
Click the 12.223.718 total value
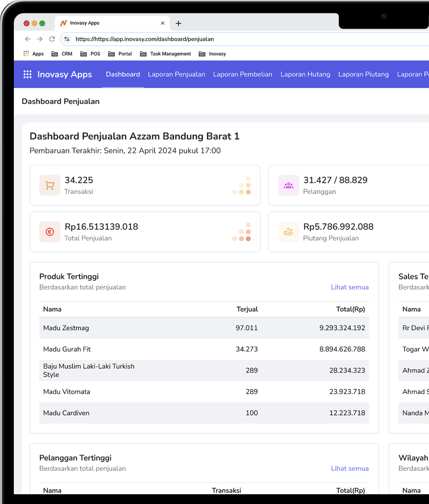click(x=347, y=413)
